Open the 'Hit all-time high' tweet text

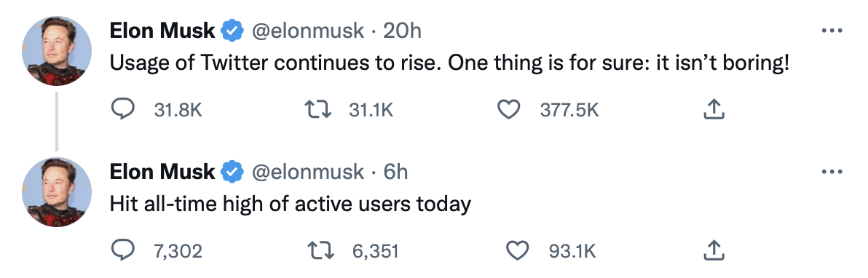(290, 204)
